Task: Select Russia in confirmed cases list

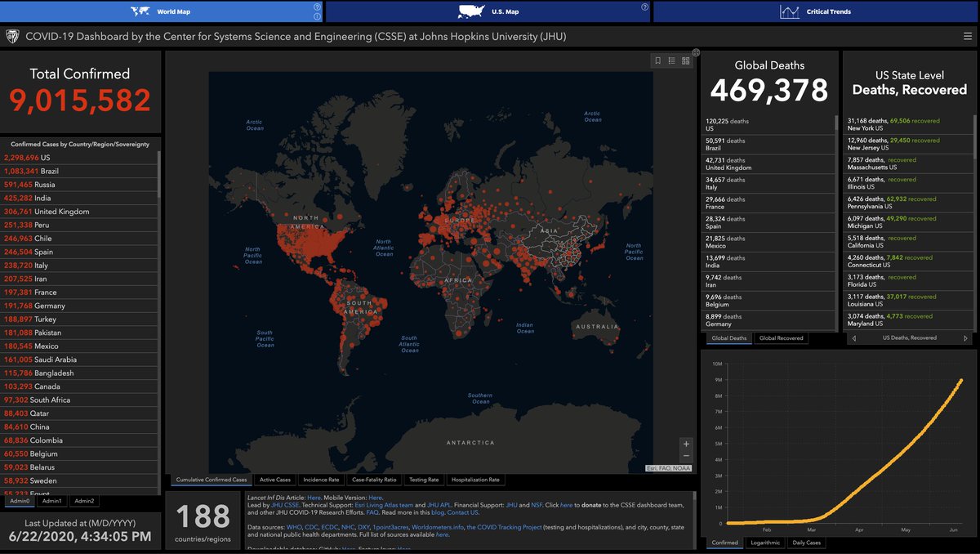Action: click(x=79, y=185)
